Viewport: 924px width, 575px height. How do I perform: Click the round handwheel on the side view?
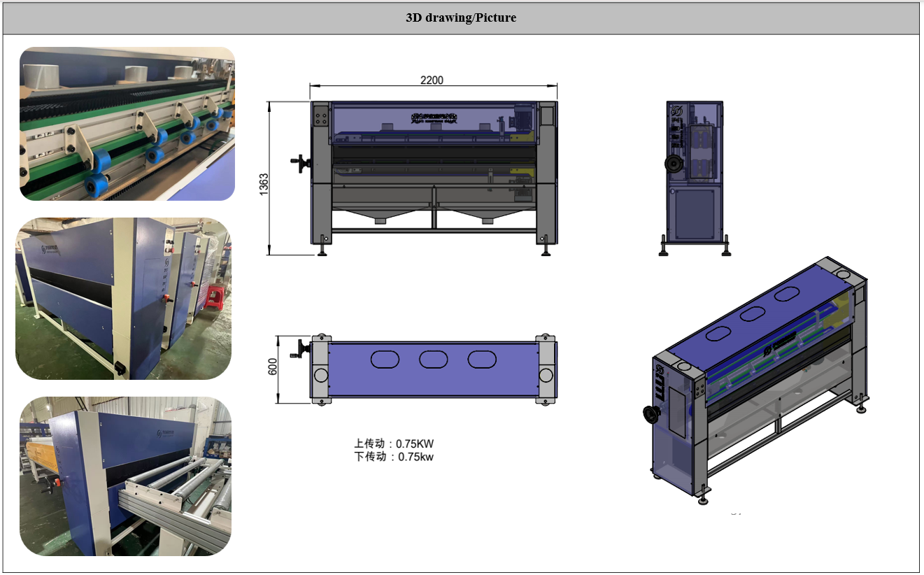point(674,163)
